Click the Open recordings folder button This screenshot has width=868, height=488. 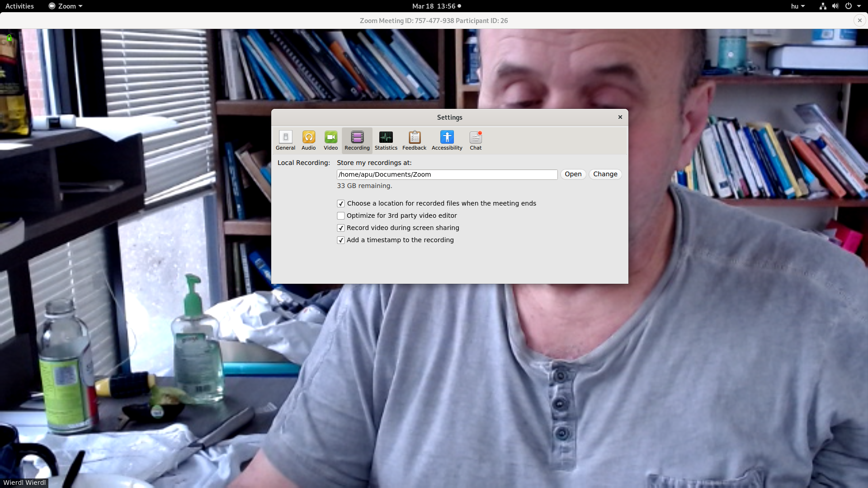point(573,174)
